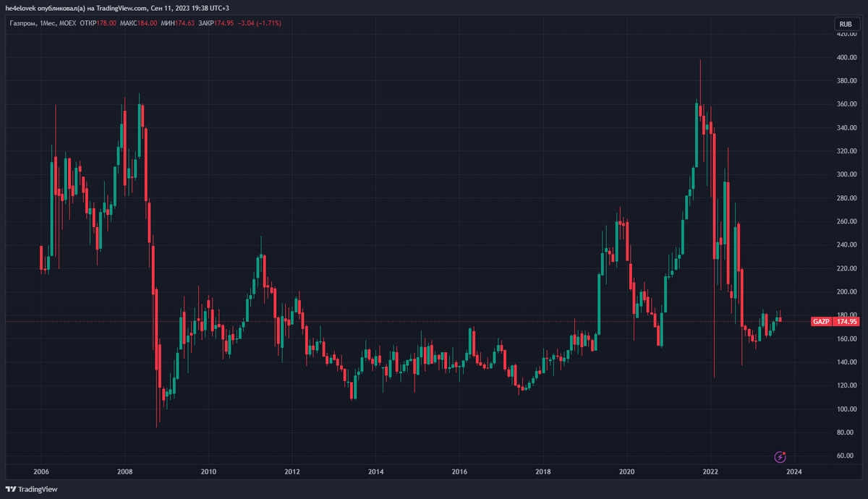Image resolution: width=868 pixels, height=499 pixels.
Task: Click the he4elovek publisher header text
Action: (x=117, y=8)
